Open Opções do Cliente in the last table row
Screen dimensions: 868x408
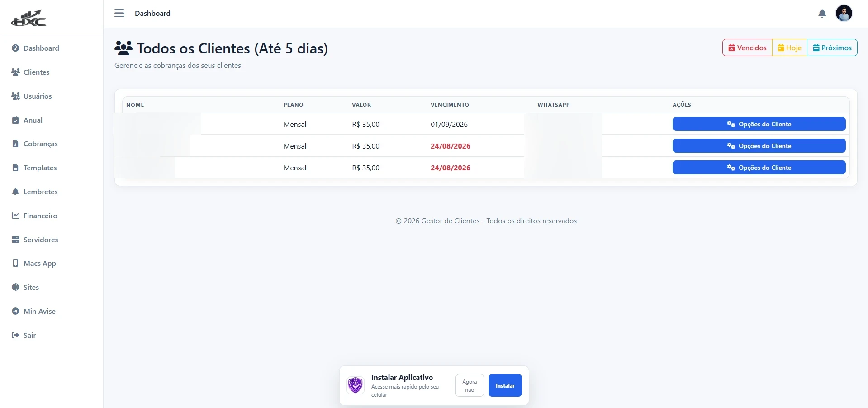pos(759,168)
